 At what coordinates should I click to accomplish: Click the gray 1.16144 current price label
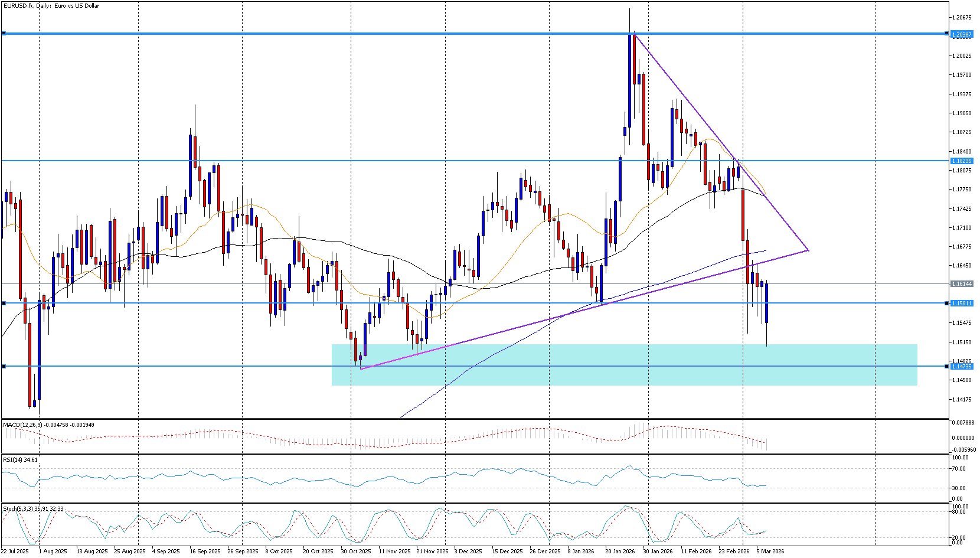click(961, 284)
